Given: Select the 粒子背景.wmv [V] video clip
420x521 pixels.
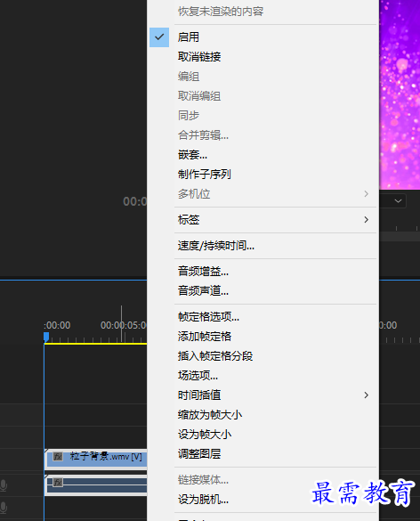Looking at the screenshot, I should (96, 459).
